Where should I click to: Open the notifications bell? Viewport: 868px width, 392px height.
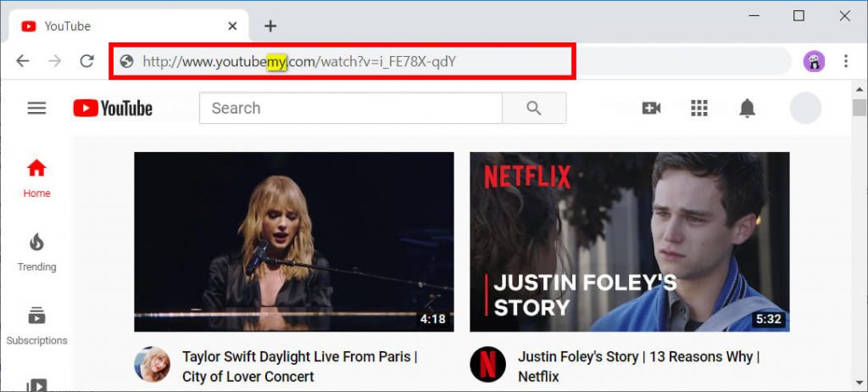coord(748,108)
